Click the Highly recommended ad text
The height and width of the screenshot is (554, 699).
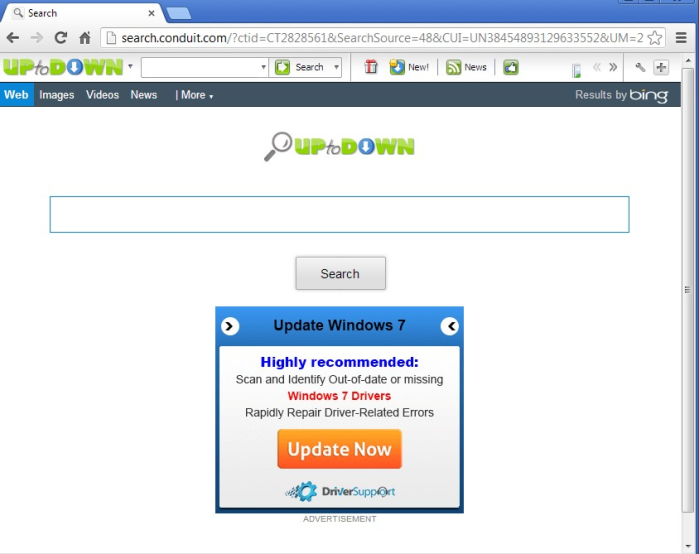point(339,362)
